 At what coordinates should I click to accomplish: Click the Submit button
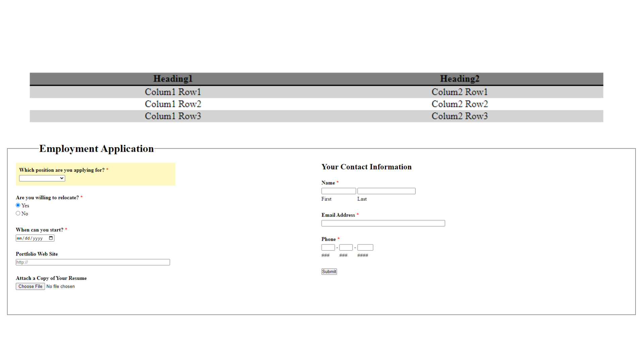pos(329,271)
